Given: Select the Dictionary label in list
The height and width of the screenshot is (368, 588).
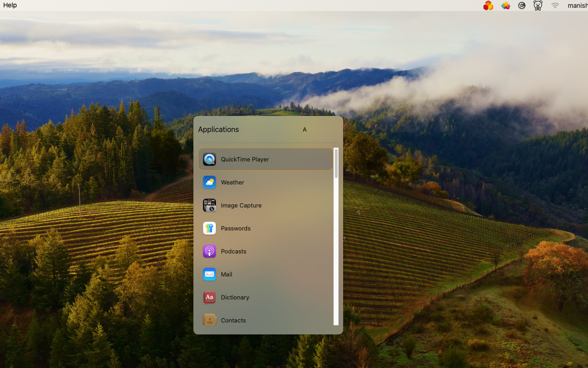Looking at the screenshot, I should (235, 297).
